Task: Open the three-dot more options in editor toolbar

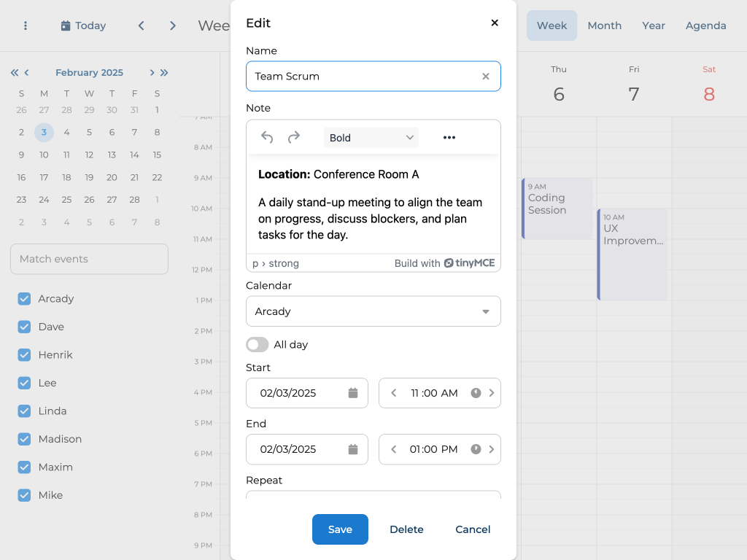Action: click(x=449, y=138)
